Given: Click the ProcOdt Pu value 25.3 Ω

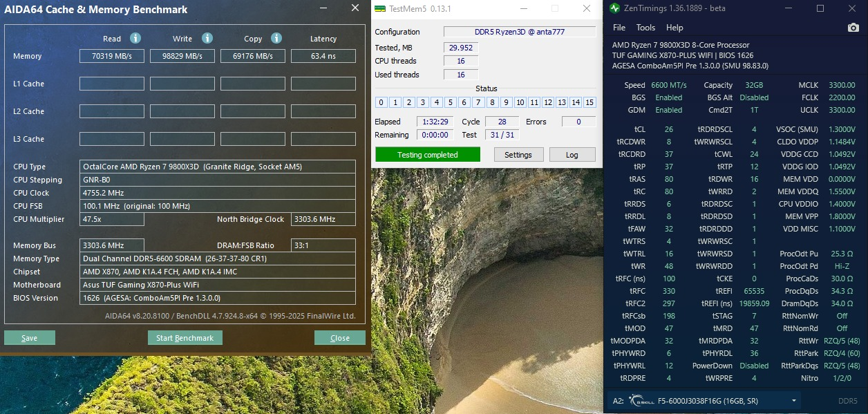Looking at the screenshot, I should point(842,254).
